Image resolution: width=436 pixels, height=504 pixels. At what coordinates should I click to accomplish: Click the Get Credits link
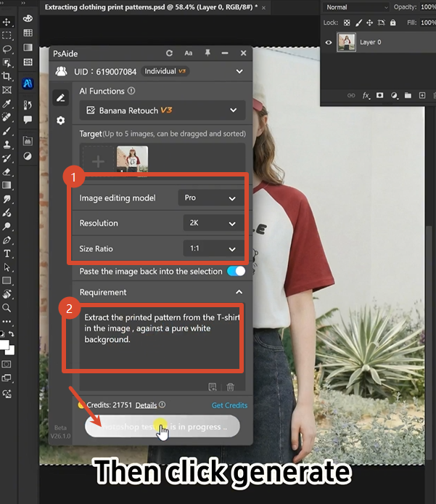tap(229, 405)
